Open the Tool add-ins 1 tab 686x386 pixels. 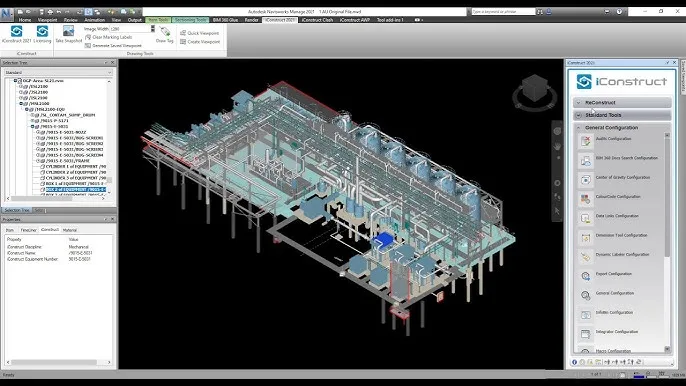390,20
